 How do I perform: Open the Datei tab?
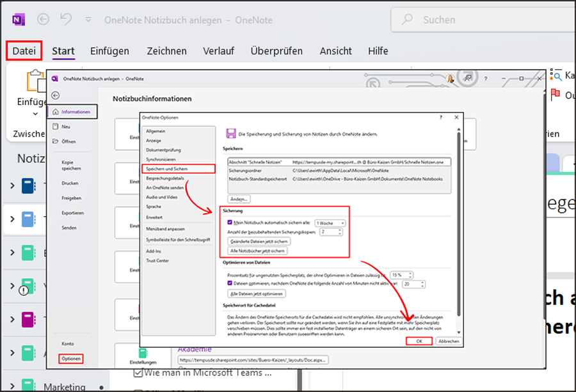click(x=24, y=51)
